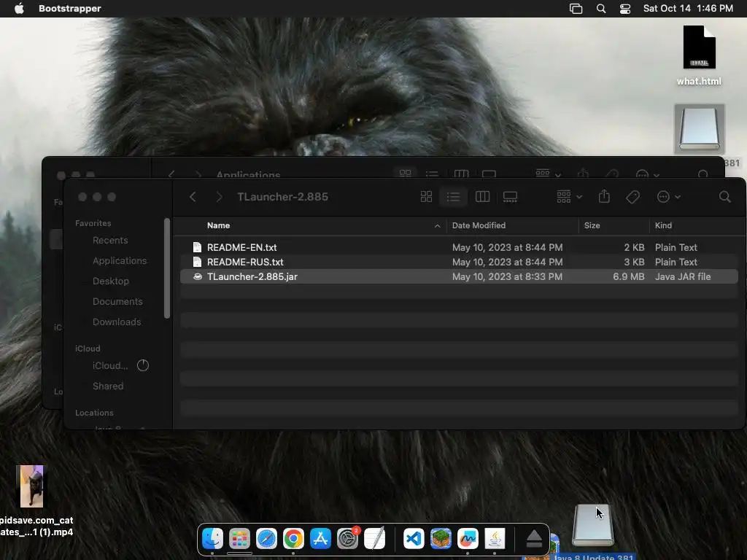
Task: Open Documents in the Finder sidebar
Action: point(117,302)
